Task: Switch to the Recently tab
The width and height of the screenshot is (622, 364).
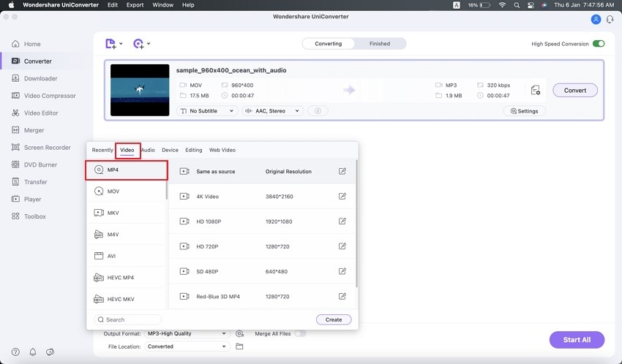Action: point(102,150)
